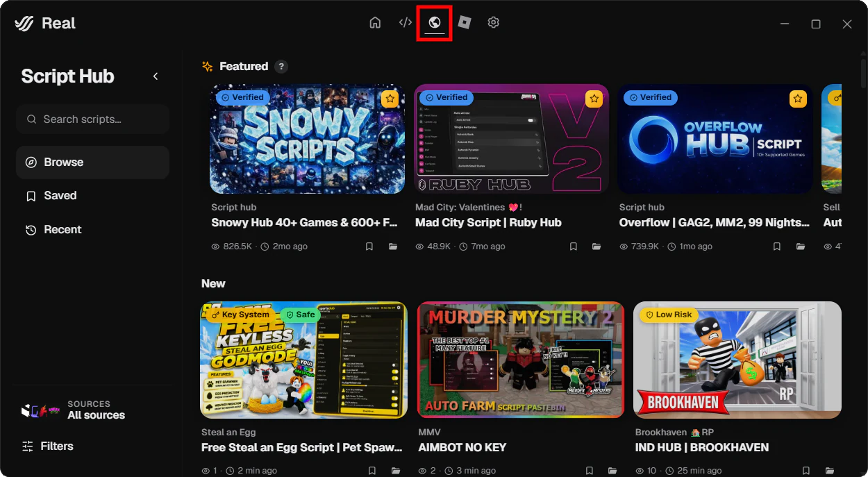The width and height of the screenshot is (868, 477).
Task: Open the Brookhaven RP thumbnail
Action: pos(737,360)
